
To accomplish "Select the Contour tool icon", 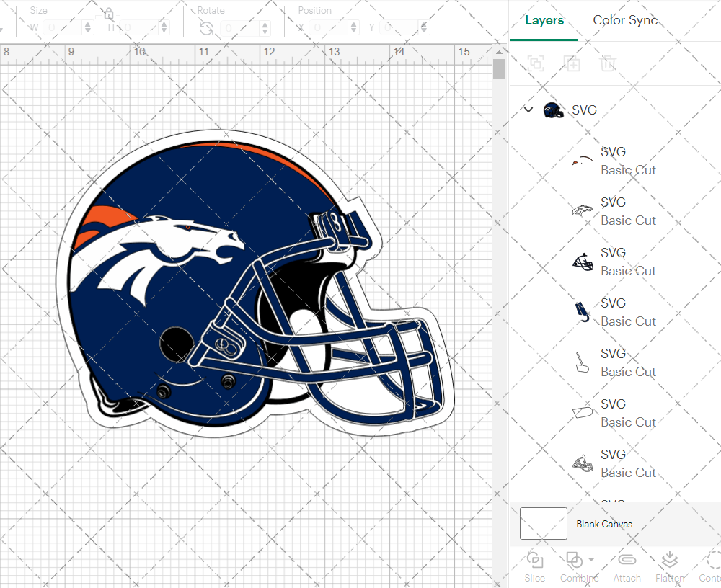I will tap(712, 560).
